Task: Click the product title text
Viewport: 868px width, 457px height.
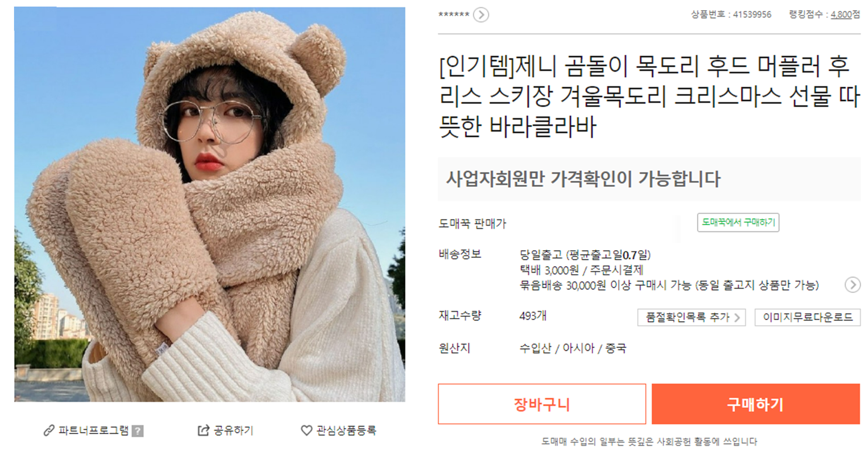Action: tap(649, 96)
